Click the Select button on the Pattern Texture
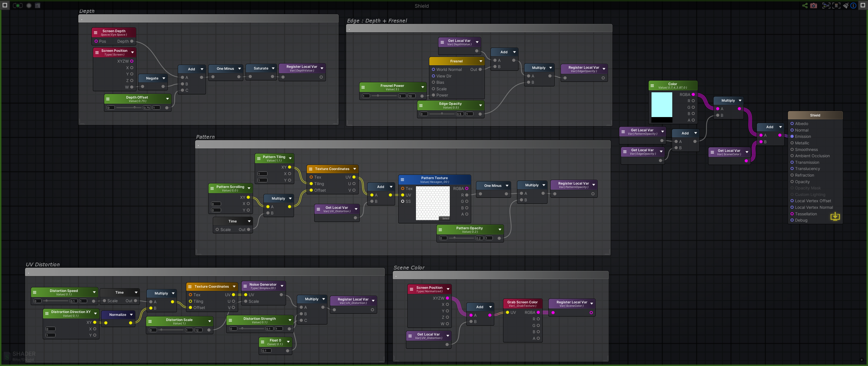The height and width of the screenshot is (366, 868). 446,218
